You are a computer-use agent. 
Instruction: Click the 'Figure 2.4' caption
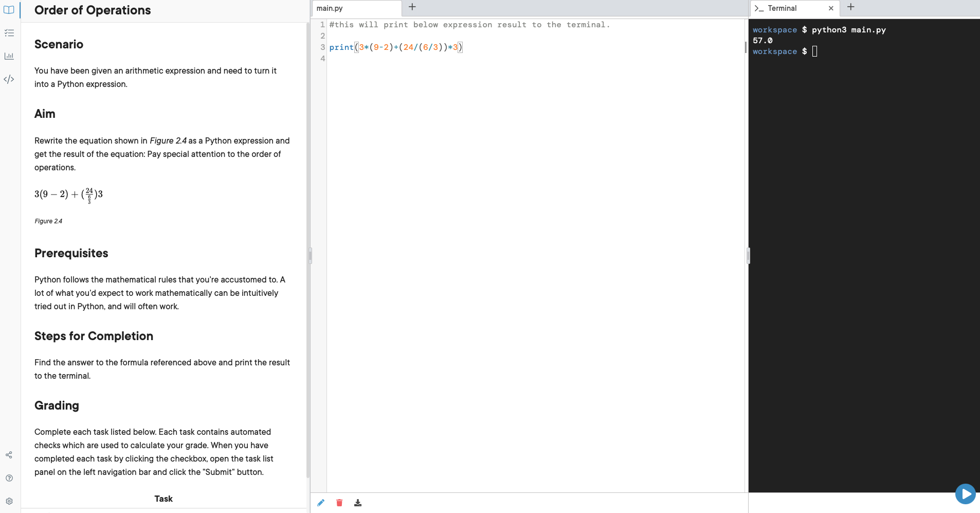point(48,221)
